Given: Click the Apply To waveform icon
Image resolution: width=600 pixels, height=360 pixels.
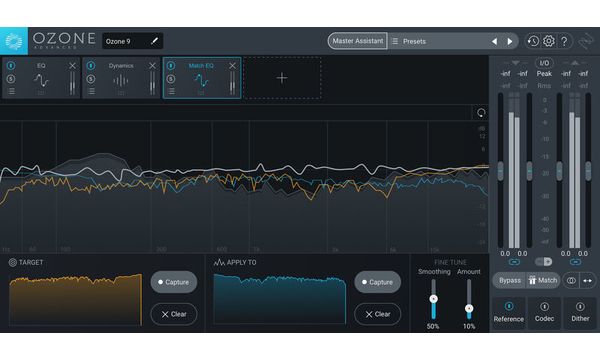Looking at the screenshot, I should pos(219,262).
